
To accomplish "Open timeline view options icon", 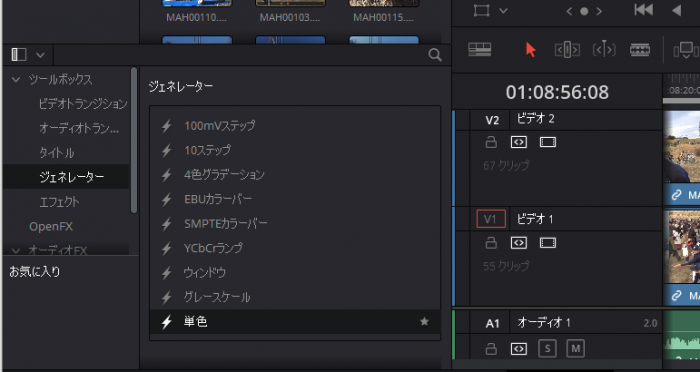I will pos(480,49).
